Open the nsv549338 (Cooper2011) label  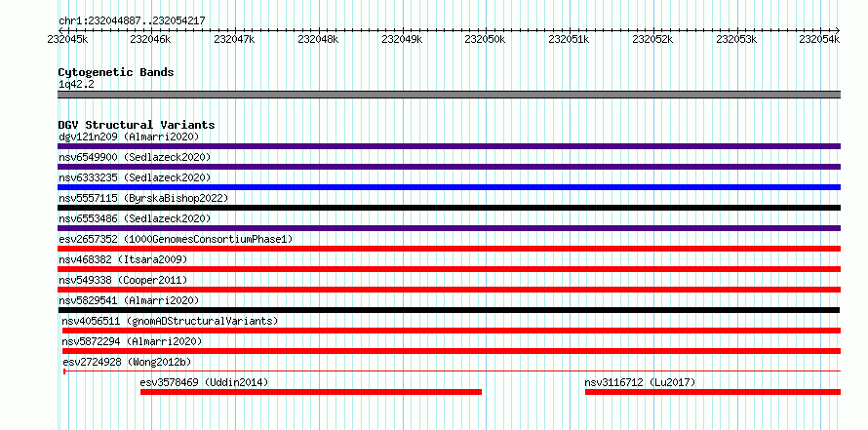tap(123, 280)
